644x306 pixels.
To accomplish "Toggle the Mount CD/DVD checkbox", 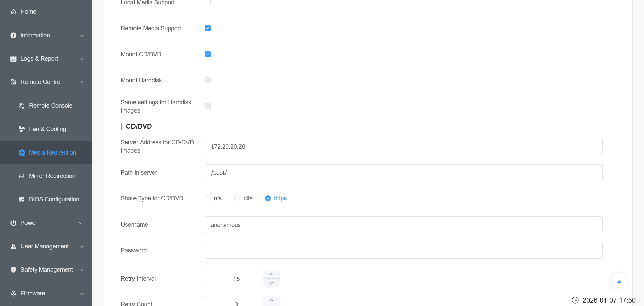I will [x=208, y=54].
